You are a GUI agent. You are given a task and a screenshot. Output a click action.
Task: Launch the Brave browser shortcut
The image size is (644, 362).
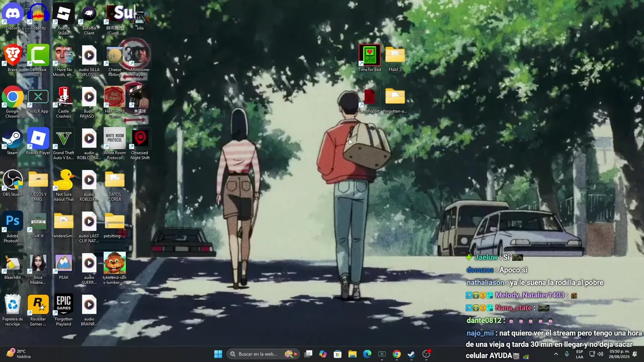[13, 59]
